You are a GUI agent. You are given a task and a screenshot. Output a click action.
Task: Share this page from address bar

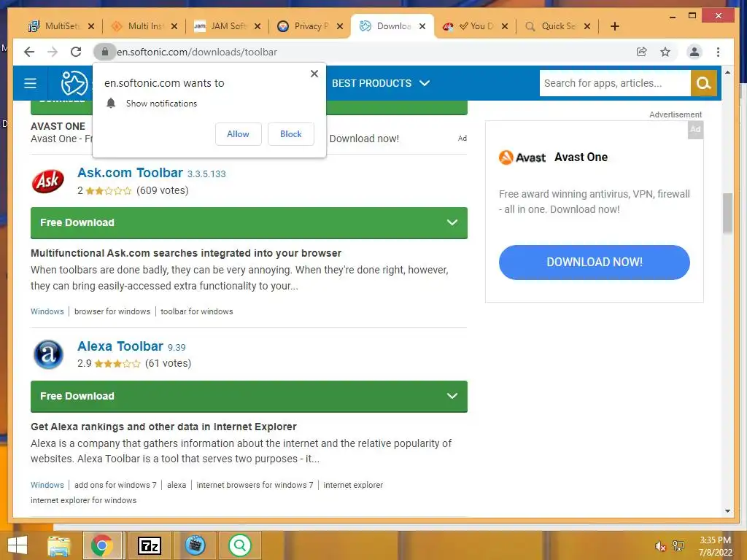coord(642,52)
